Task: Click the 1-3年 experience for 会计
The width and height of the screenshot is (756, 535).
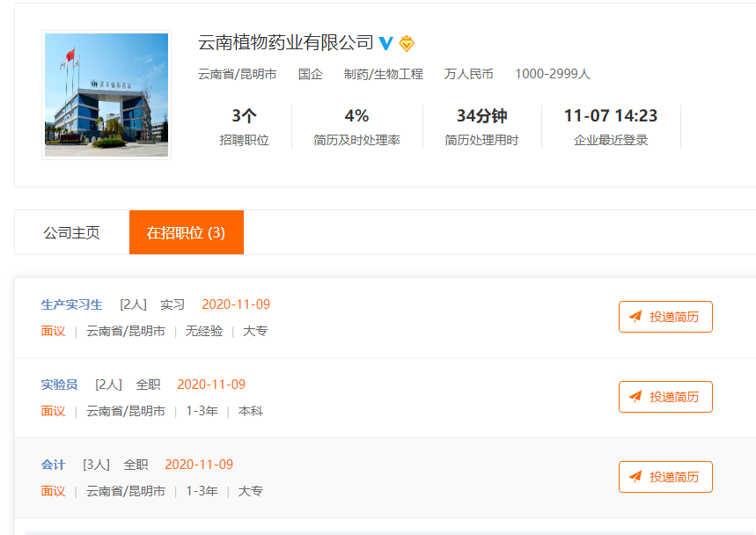Action: 202,491
